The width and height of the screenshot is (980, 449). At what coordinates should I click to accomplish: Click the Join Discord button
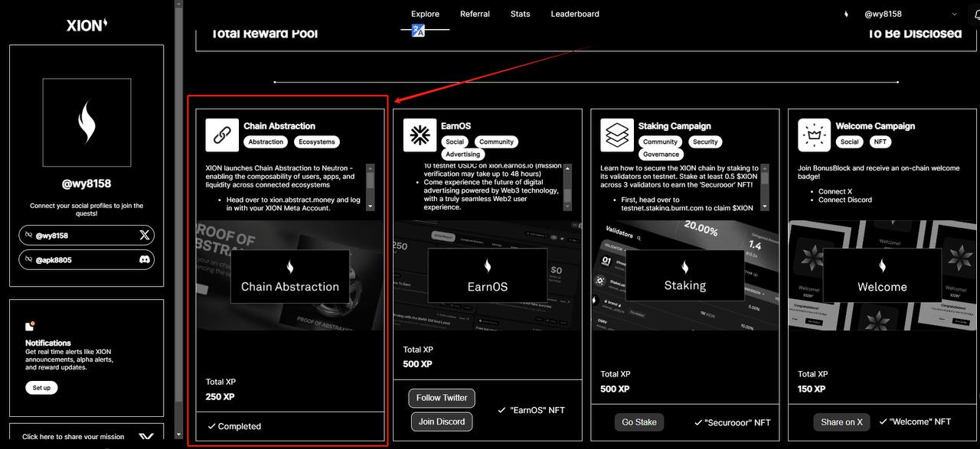click(x=443, y=421)
